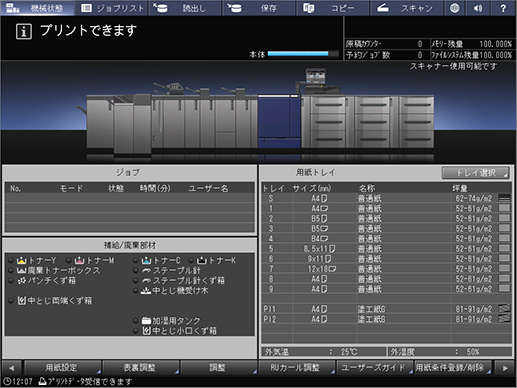
Task: Expand the 表裏調整 both sides adjustment
Action: [x=140, y=368]
